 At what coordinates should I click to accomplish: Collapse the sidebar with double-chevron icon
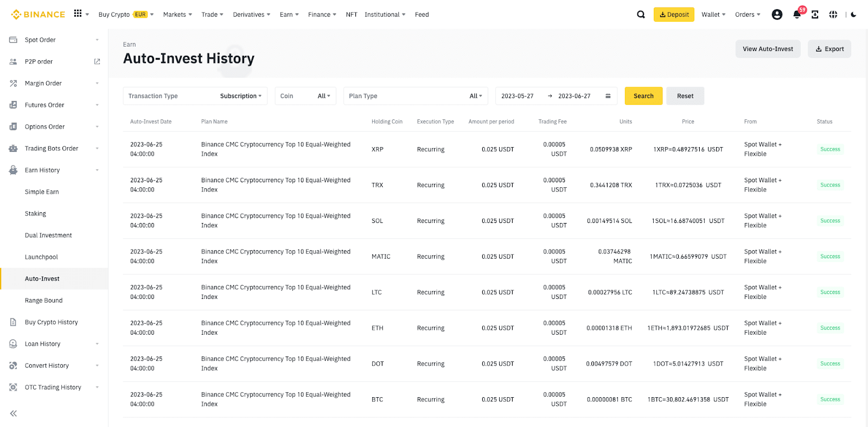[14, 413]
